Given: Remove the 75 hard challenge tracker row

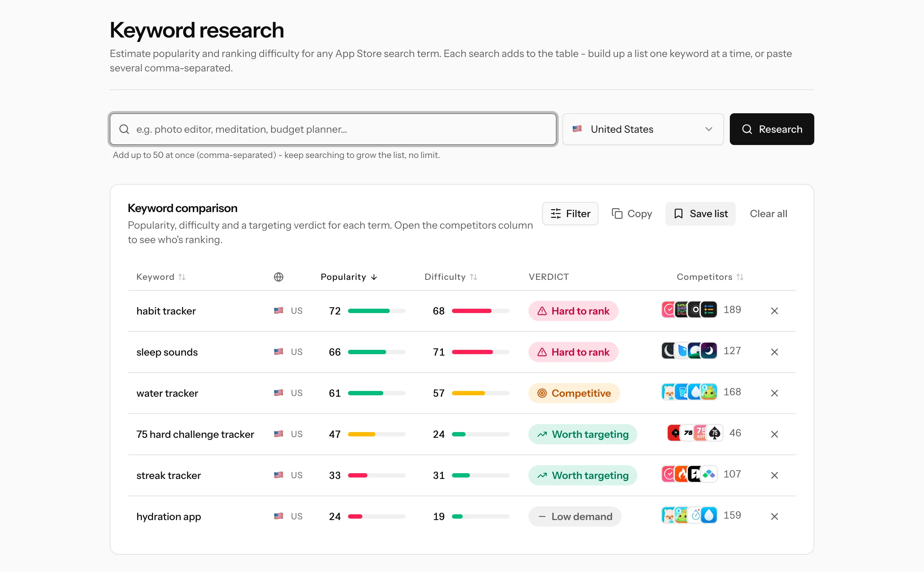Looking at the screenshot, I should 774,434.
